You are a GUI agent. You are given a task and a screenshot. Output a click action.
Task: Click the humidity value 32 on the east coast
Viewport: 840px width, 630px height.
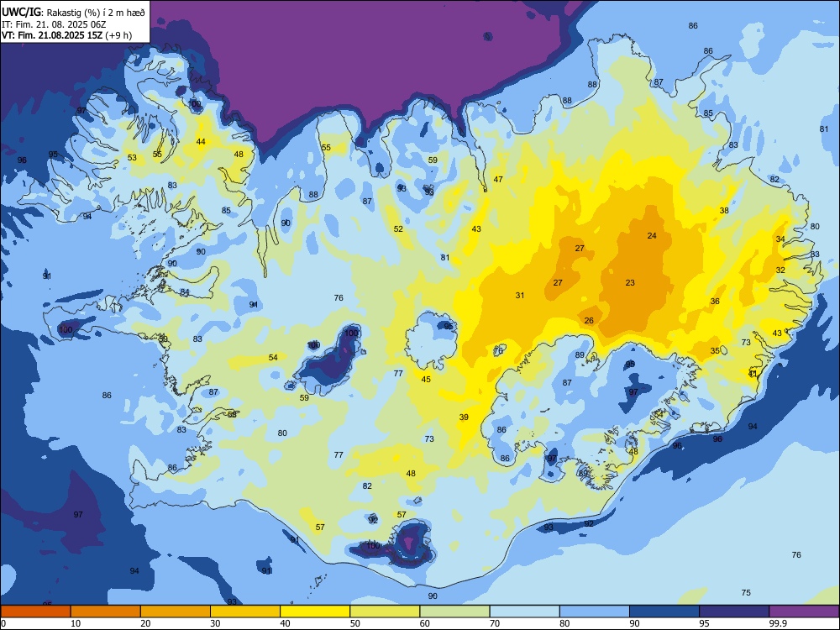[x=780, y=270]
